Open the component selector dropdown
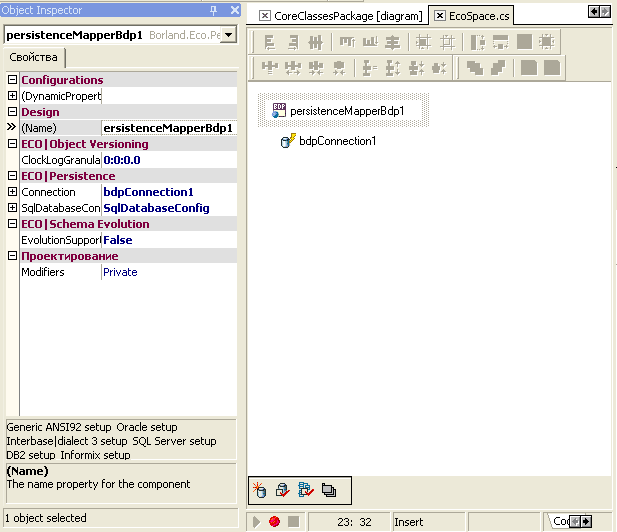This screenshot has height=532, width=617. [x=228, y=35]
